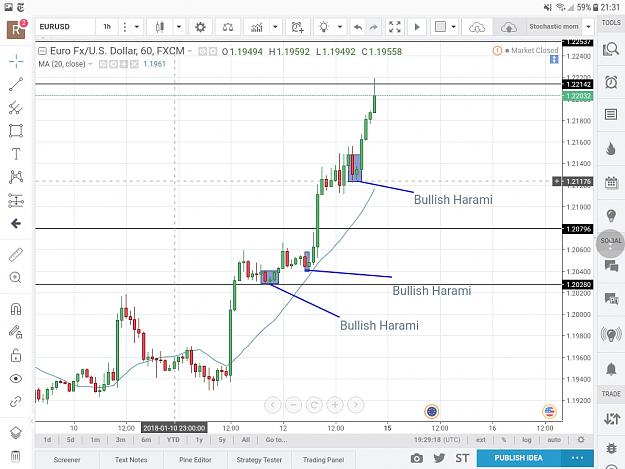Open alerts alarm clock in right sidebar
The height and width of the screenshot is (469, 625).
[611, 82]
